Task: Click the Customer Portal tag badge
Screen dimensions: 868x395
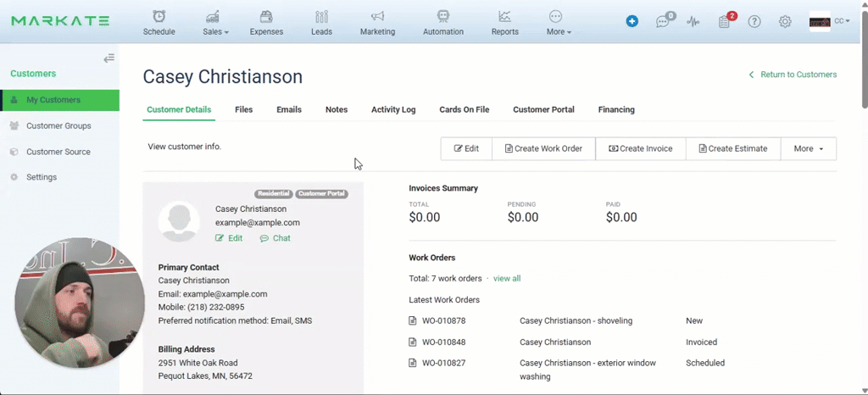Action: [x=321, y=193]
